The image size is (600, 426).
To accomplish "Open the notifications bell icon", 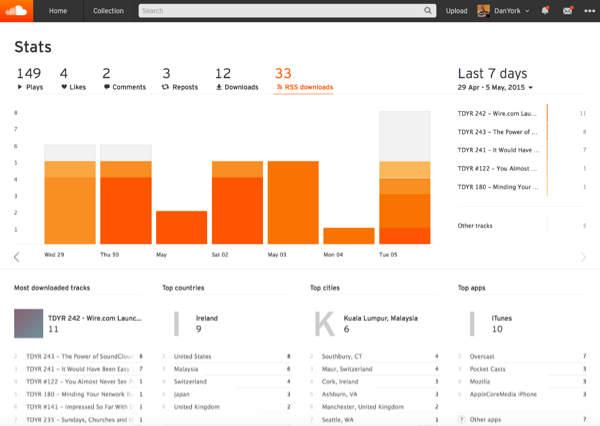I will 544,11.
